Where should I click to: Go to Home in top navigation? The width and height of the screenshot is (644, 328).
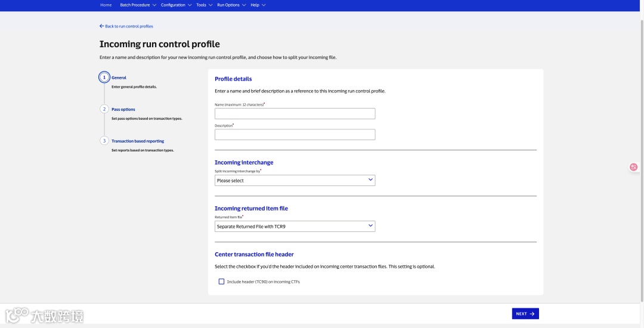(106, 5)
